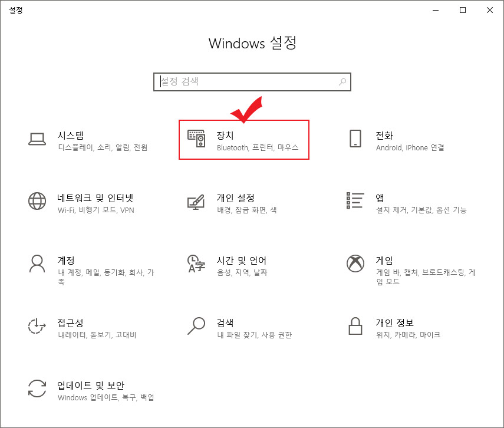Open the 접근성 category title
This screenshot has height=428, width=504.
tap(70, 322)
